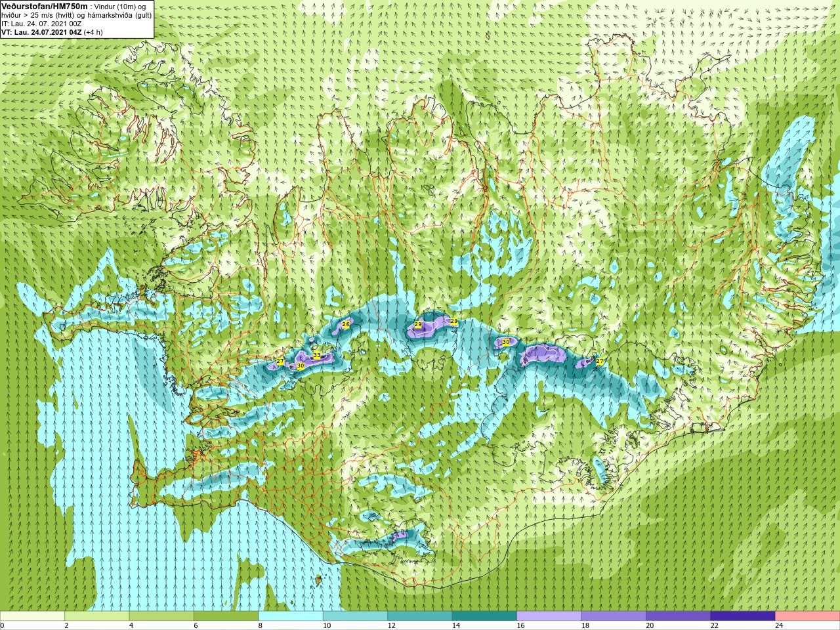Click the '8' tick on the color scale

261,625
